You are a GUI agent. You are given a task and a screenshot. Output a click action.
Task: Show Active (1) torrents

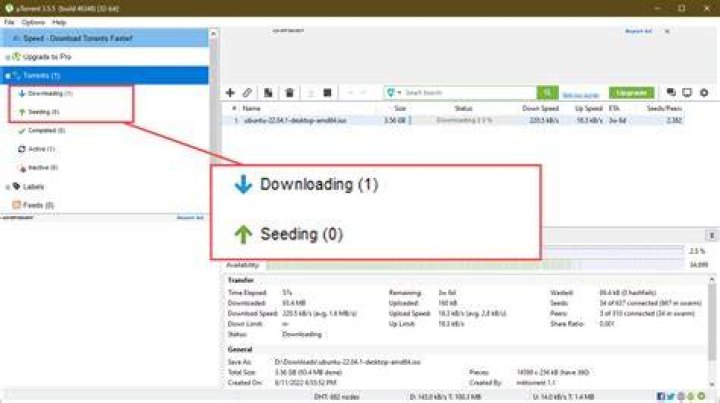(x=41, y=149)
